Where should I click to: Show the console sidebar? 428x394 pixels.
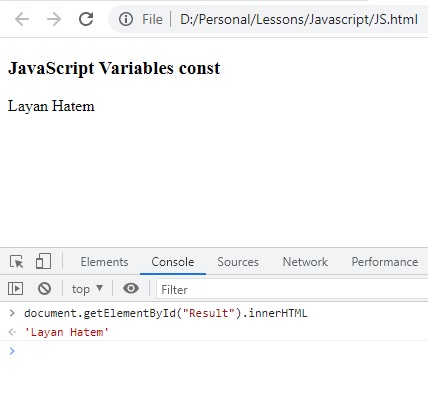pos(15,288)
